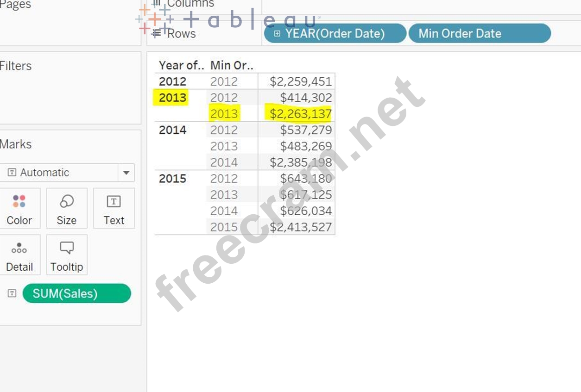581x392 pixels.
Task: Click the Detail marks card icon
Action: pos(19,248)
